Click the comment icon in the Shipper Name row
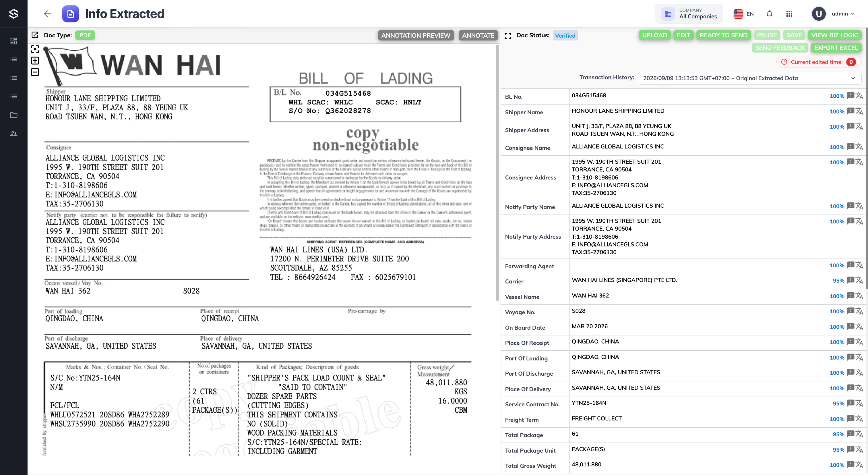 [850, 111]
